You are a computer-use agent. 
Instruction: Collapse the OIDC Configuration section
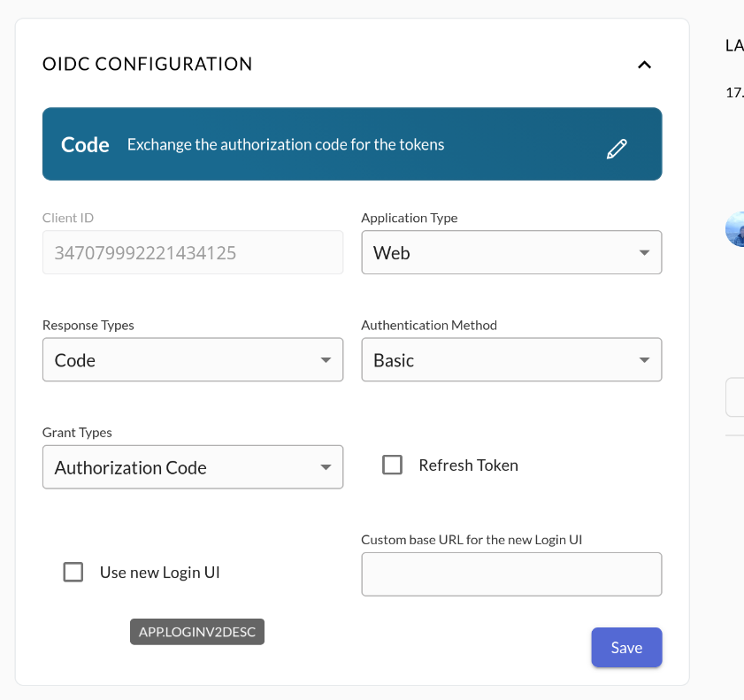coord(644,65)
